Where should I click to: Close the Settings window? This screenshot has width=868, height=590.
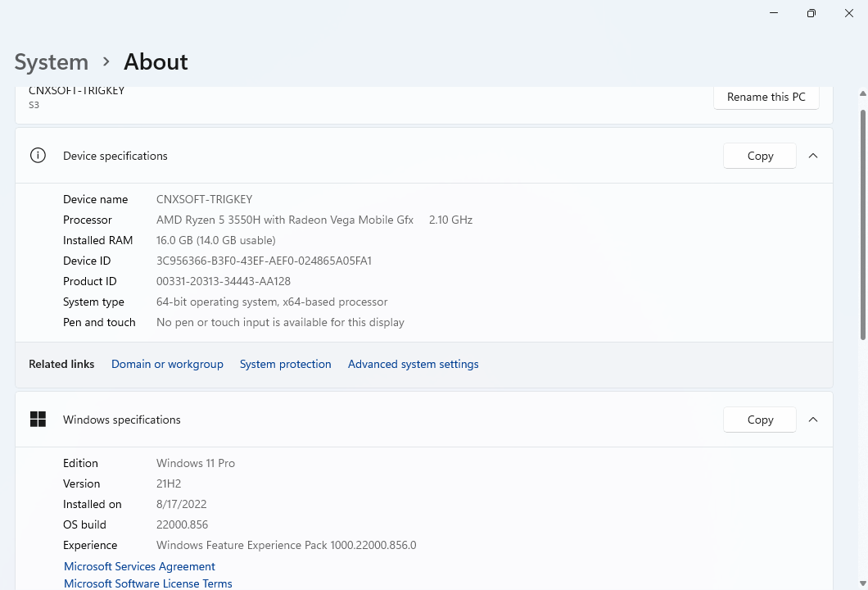click(848, 13)
